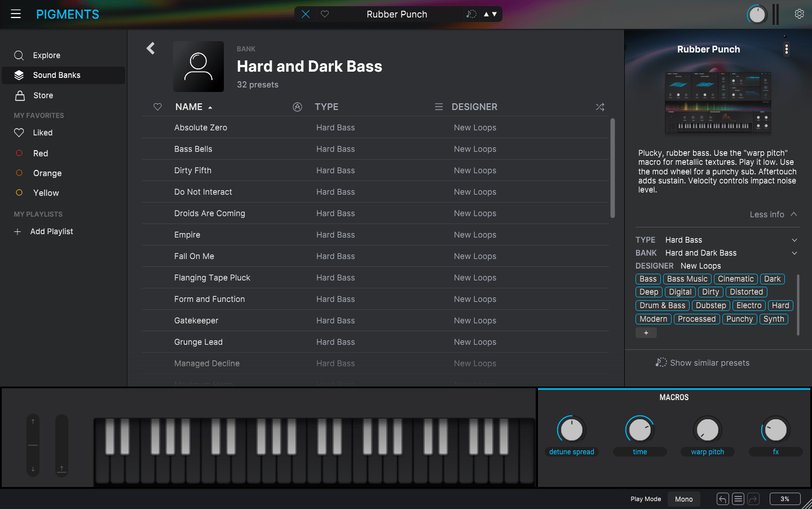Open the TYPE dropdown showing Hard Bass
This screenshot has width=812, height=509.
click(794, 239)
